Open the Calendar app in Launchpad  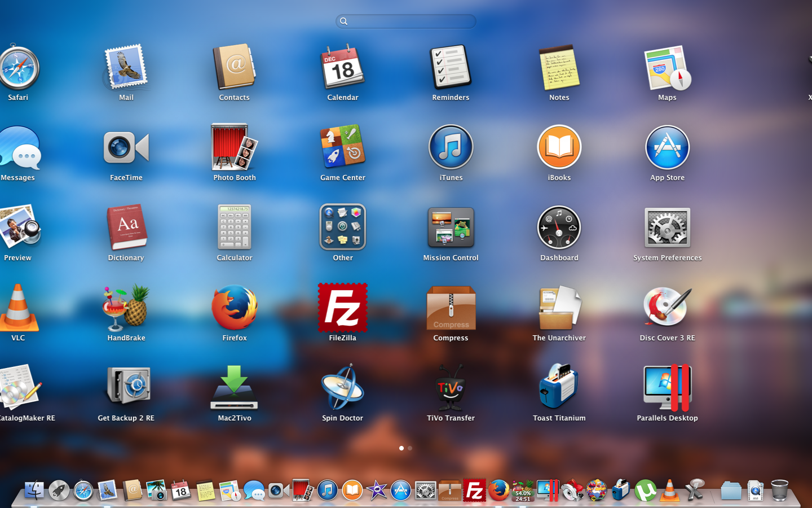click(x=342, y=68)
